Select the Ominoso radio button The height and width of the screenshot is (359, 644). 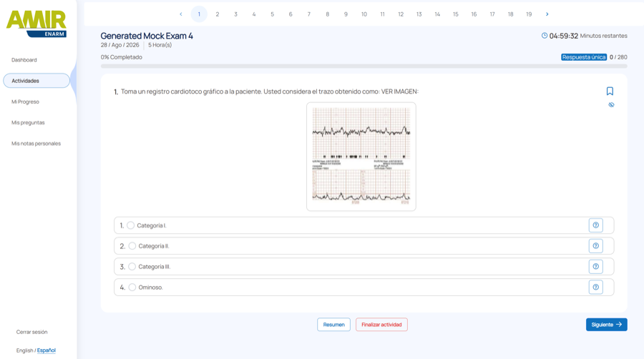[132, 287]
